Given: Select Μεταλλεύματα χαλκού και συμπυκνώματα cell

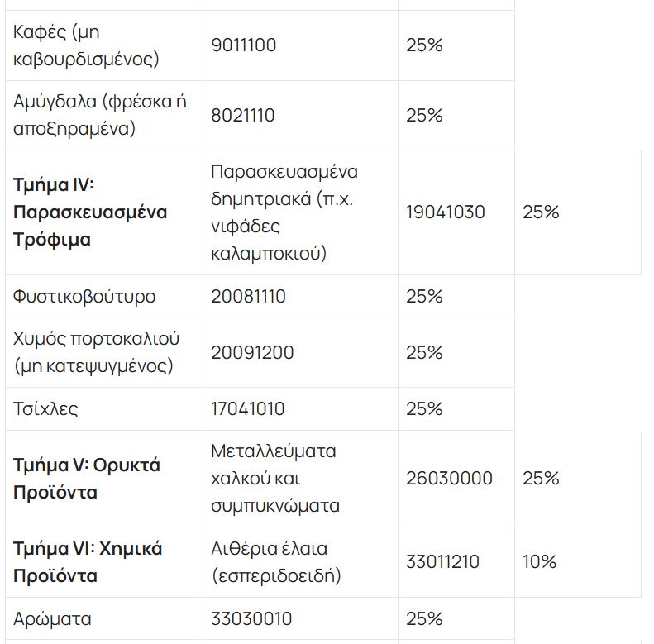Looking at the screenshot, I should [x=275, y=479].
